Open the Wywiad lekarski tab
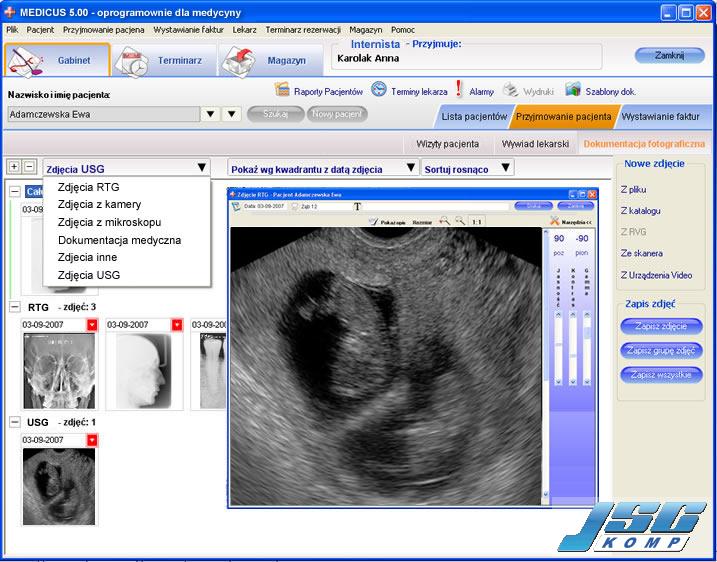Viewport: 717px width, 562px height. (535, 144)
